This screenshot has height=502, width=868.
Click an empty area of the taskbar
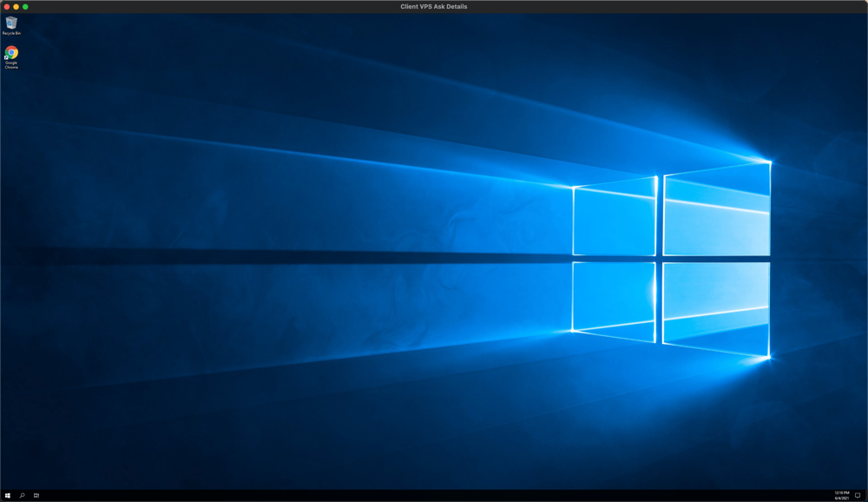pyautogui.click(x=434, y=496)
